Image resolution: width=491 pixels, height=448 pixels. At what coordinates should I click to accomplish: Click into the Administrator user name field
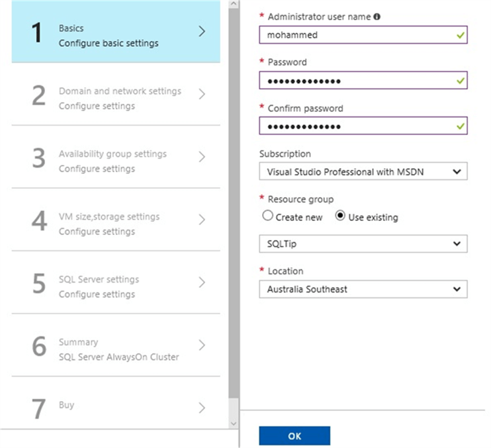pos(357,35)
